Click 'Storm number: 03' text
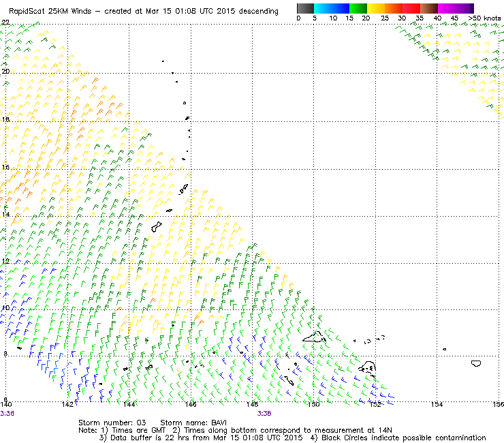 [x=112, y=423]
